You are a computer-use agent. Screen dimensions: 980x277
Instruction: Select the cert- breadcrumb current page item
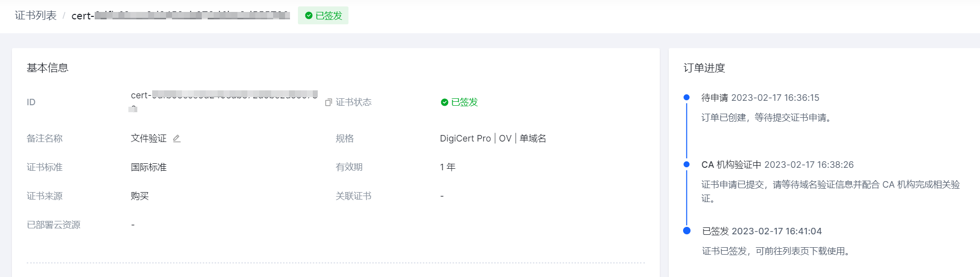click(180, 15)
